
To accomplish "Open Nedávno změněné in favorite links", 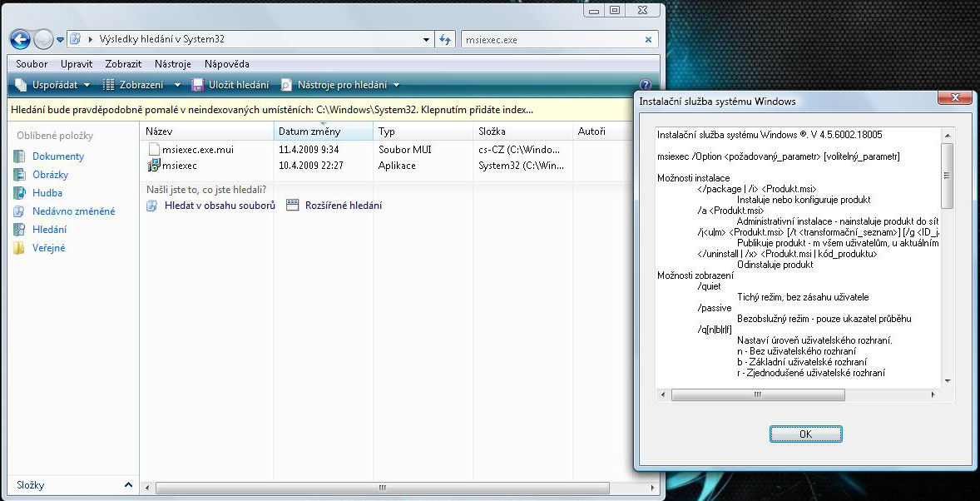I will pos(74,211).
